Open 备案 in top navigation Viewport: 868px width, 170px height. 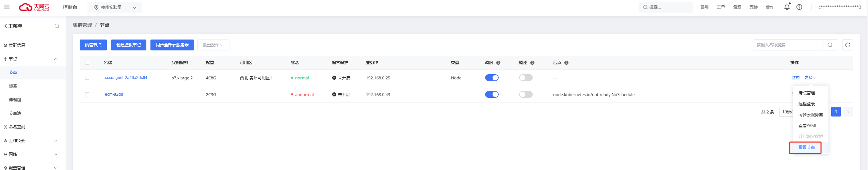point(737,7)
